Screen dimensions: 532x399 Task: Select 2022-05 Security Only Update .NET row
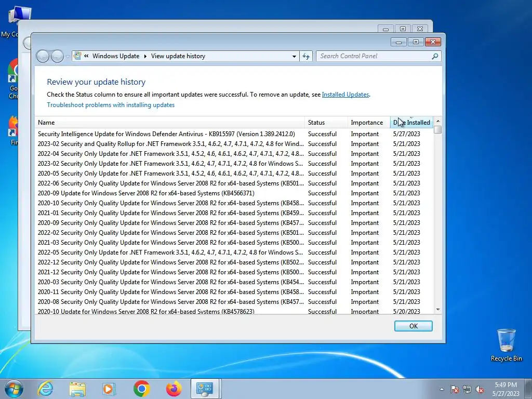coord(234,252)
